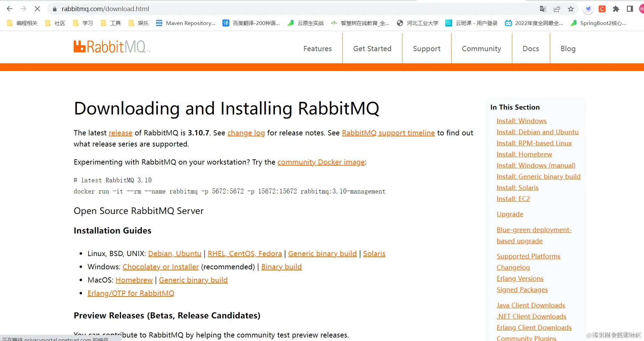Open the RabbitMQ support timeline link
The height and width of the screenshot is (341, 644).
(388, 133)
